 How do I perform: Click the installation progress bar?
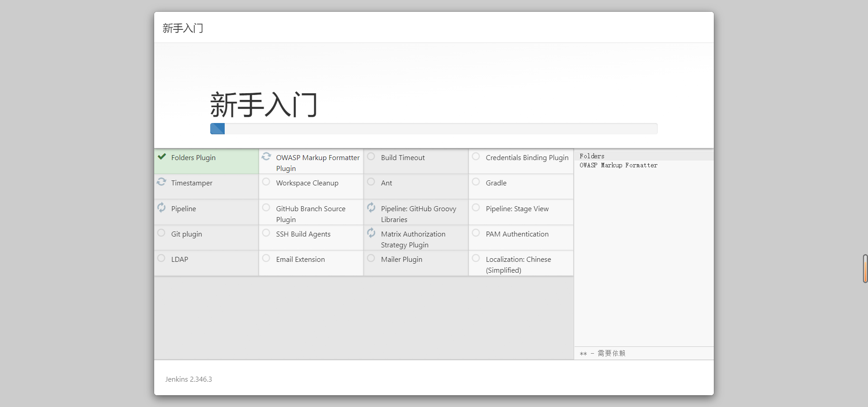click(x=434, y=129)
